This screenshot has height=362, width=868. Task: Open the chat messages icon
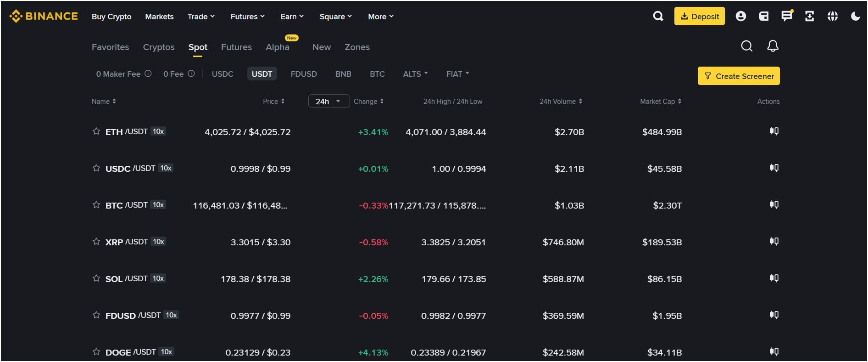coord(786,16)
